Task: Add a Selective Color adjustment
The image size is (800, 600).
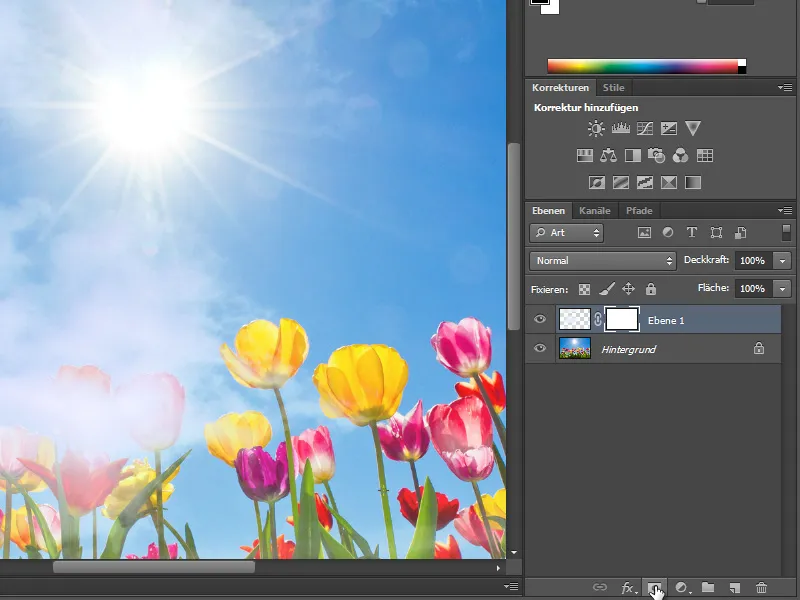Action: 668,182
